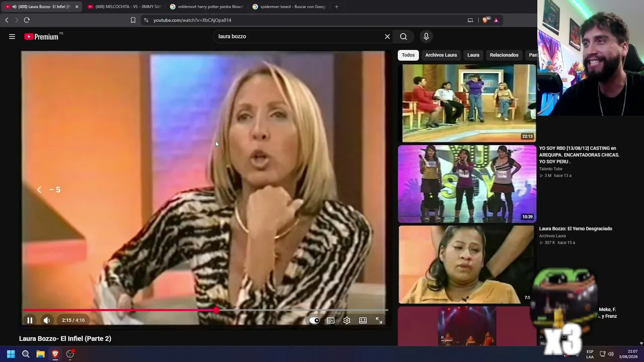
Task: Pause the Laura Bozzo video
Action: click(30, 320)
